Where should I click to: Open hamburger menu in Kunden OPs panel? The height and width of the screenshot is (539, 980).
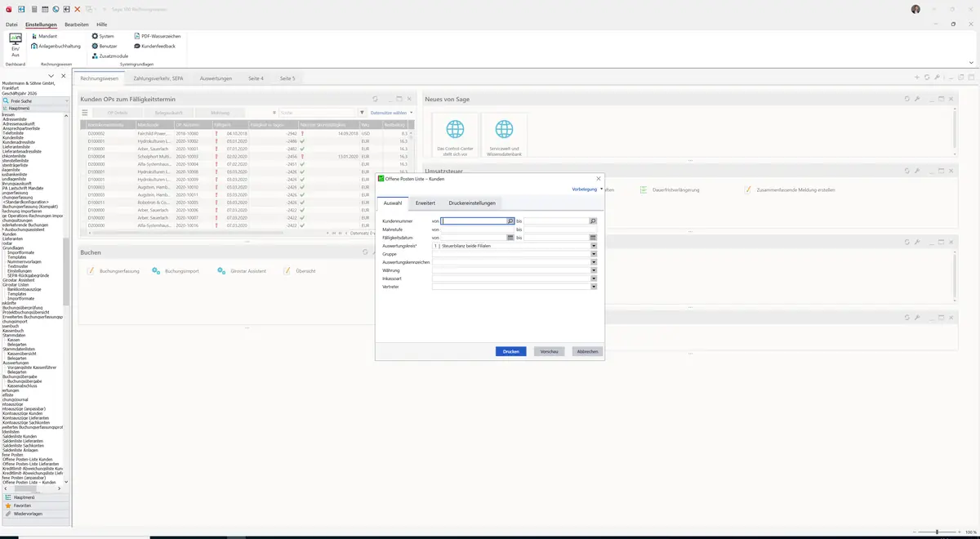click(85, 113)
